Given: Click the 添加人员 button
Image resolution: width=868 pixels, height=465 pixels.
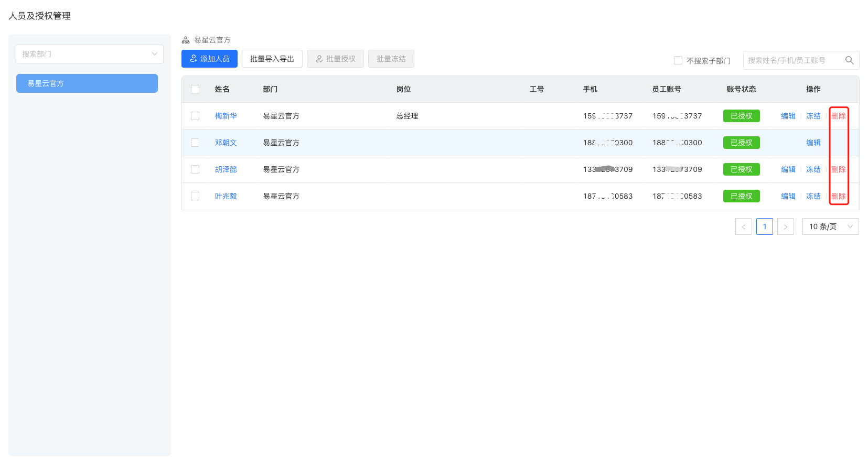Looking at the screenshot, I should (x=209, y=59).
